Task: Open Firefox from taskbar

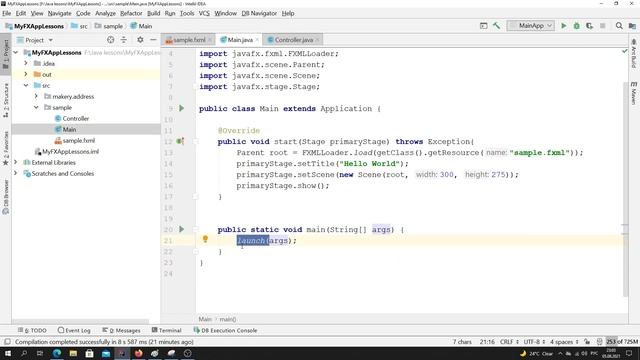Action: (138, 353)
